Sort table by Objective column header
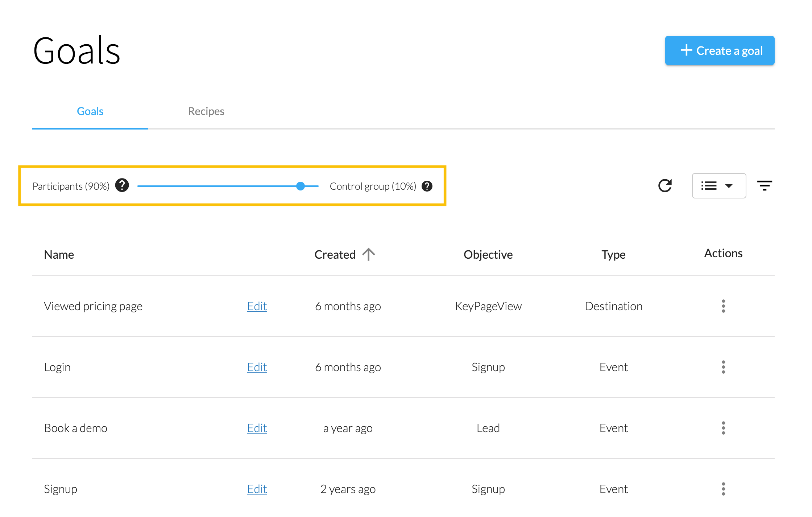The width and height of the screenshot is (812, 517). [488, 255]
